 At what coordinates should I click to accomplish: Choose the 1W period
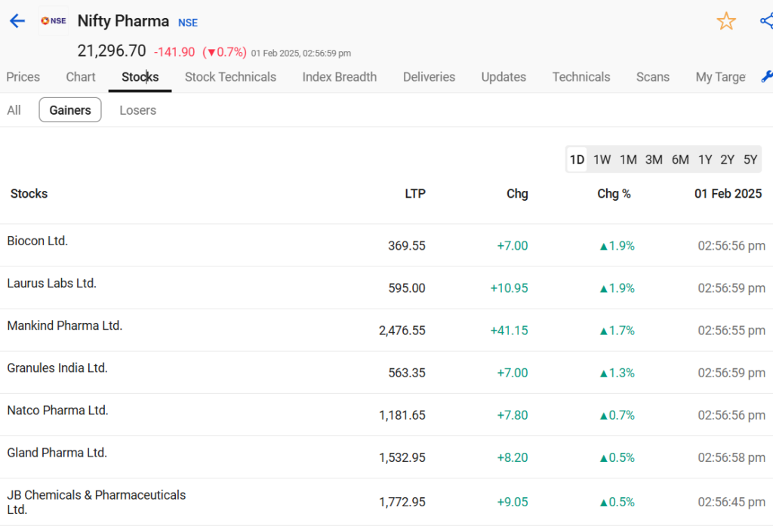(x=602, y=160)
